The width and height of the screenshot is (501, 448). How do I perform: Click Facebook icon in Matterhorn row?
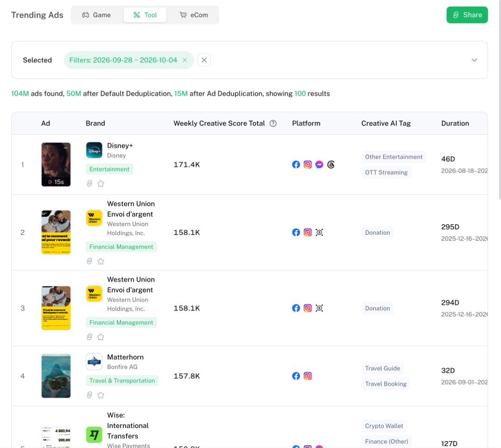click(296, 376)
